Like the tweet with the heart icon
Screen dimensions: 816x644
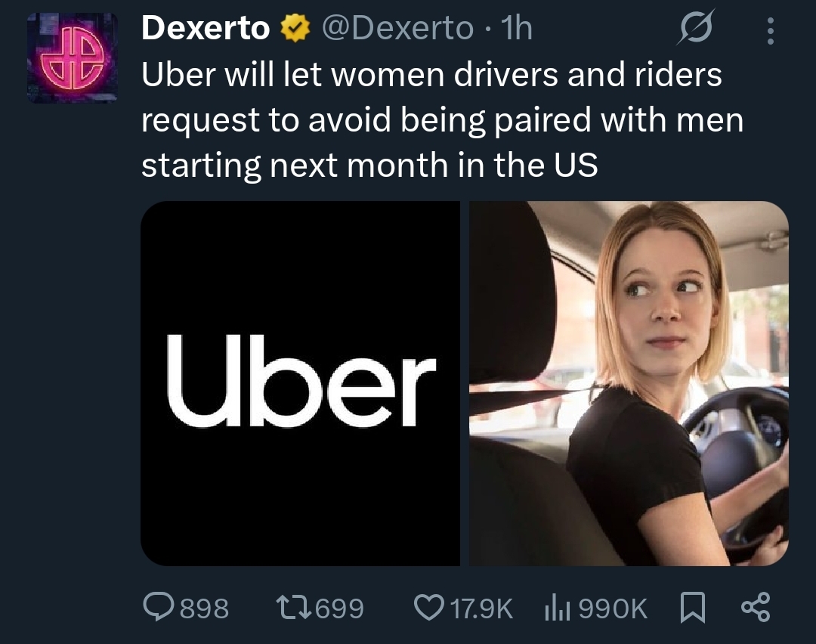pyautogui.click(x=429, y=608)
